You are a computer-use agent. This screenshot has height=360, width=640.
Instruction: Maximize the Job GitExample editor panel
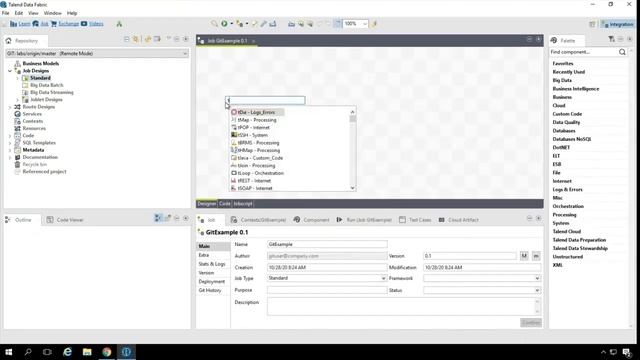coord(538,40)
